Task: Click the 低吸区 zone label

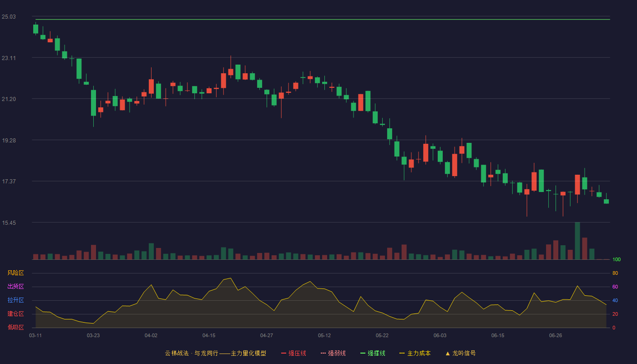Action: click(x=15, y=327)
